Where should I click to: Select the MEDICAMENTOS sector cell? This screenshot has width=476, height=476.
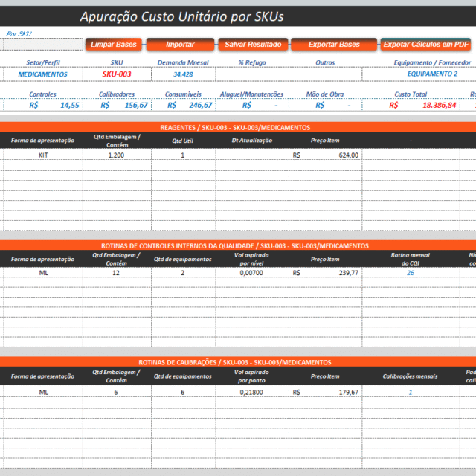click(x=42, y=74)
